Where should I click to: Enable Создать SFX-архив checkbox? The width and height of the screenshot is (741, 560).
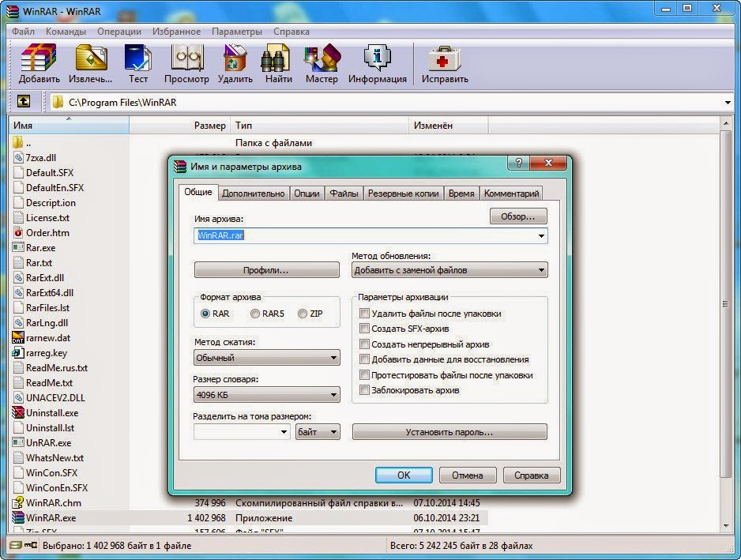[x=364, y=328]
